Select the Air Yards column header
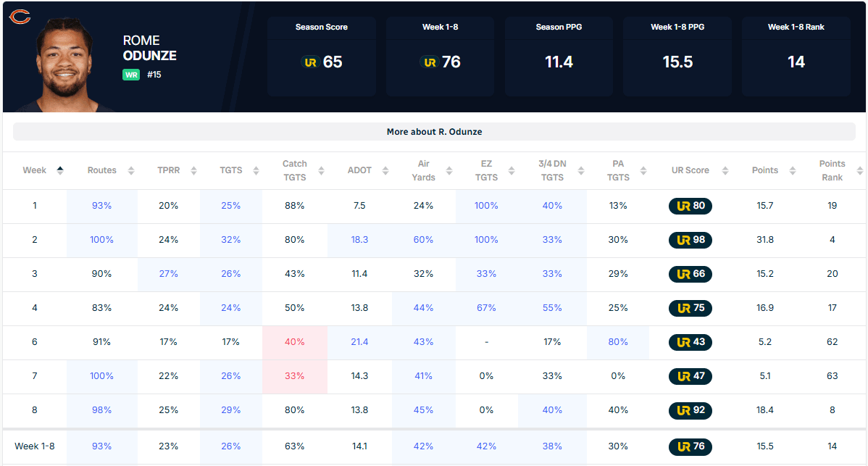 pos(423,170)
